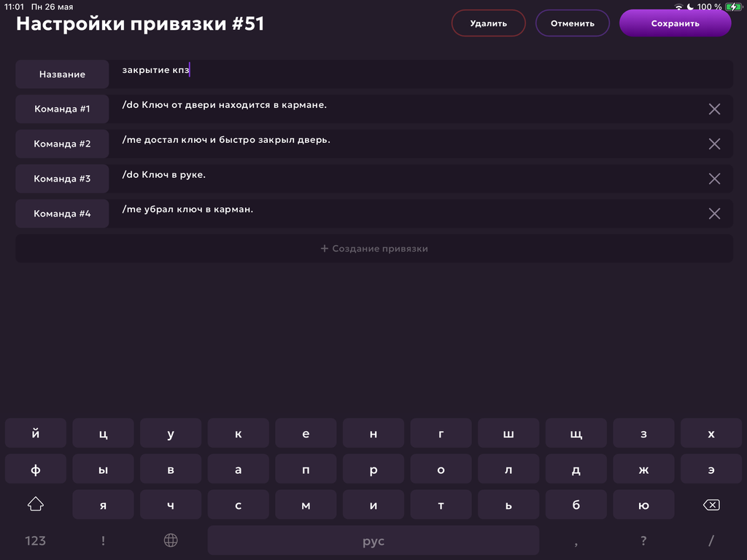Tap the о key
Viewport: 747px width, 560px height.
441,469
